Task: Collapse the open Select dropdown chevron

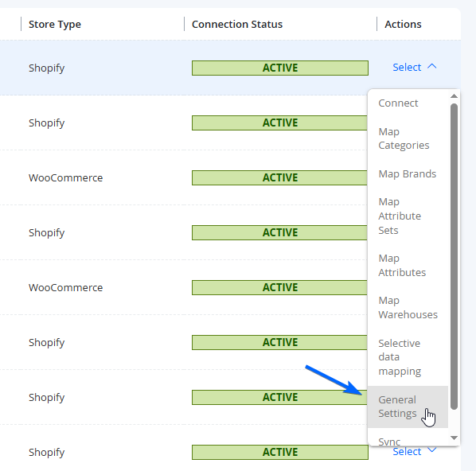Action: tap(431, 67)
